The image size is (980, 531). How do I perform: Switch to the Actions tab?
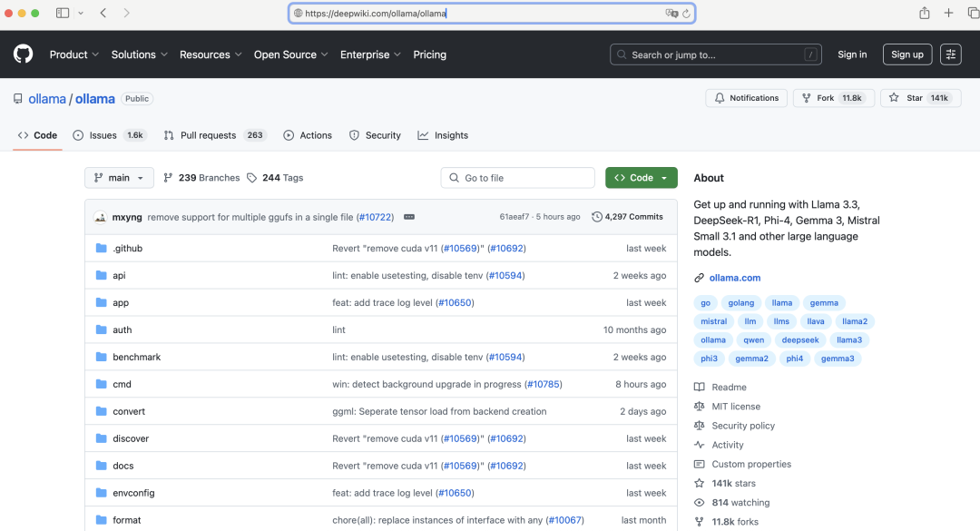coord(308,135)
